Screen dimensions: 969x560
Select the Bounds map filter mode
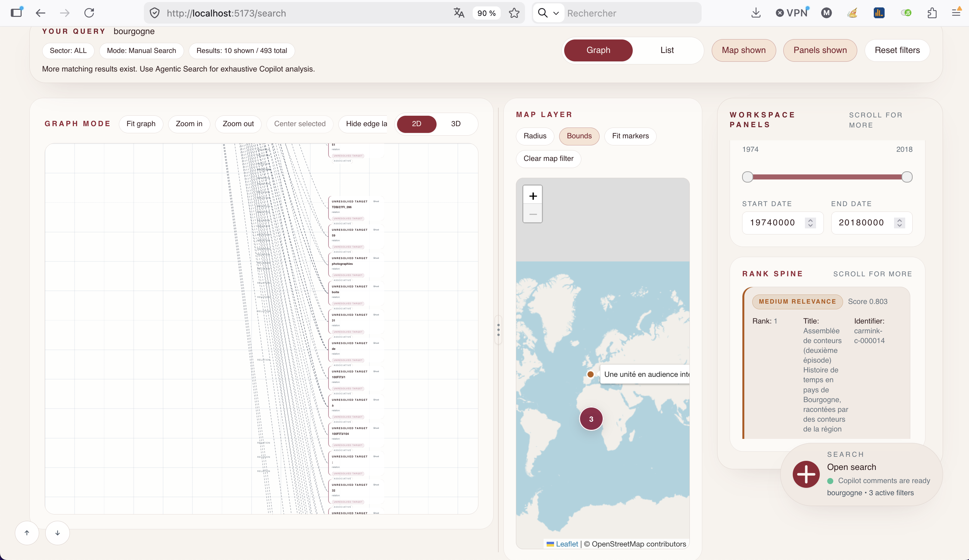(x=579, y=136)
